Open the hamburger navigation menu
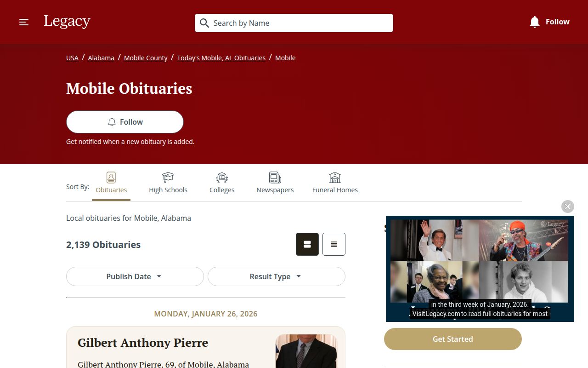The width and height of the screenshot is (588, 368). click(x=24, y=22)
